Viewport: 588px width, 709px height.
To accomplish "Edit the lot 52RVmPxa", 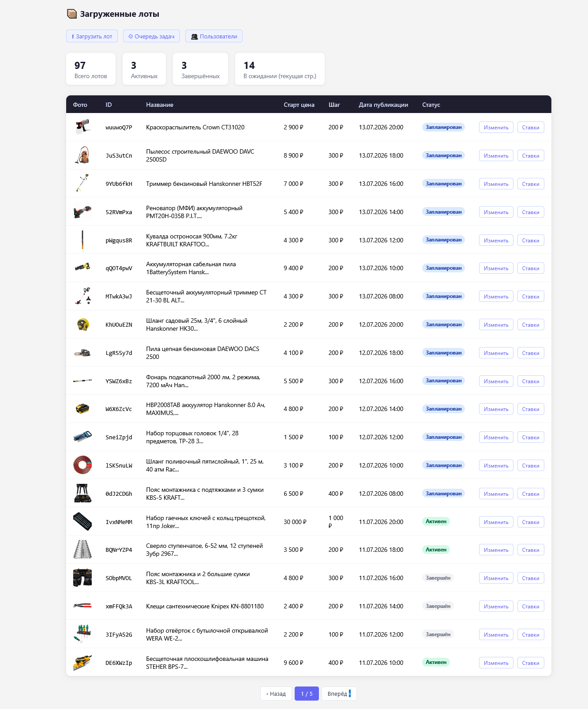I will click(496, 212).
